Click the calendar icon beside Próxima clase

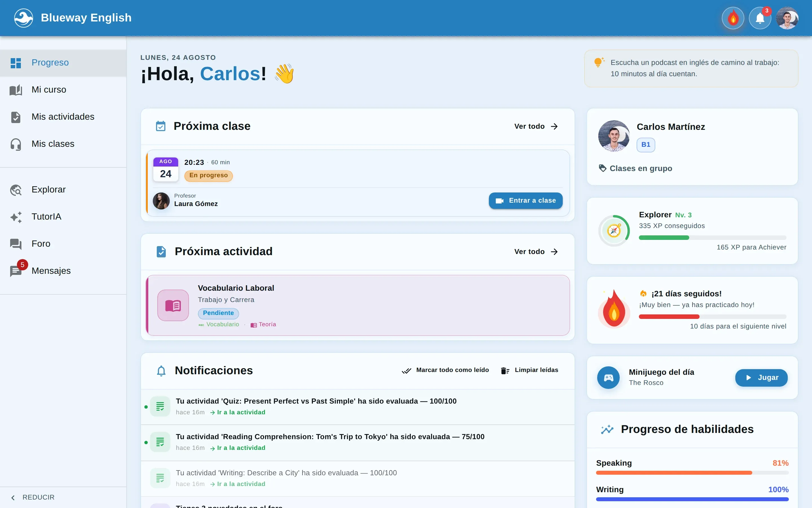click(161, 126)
